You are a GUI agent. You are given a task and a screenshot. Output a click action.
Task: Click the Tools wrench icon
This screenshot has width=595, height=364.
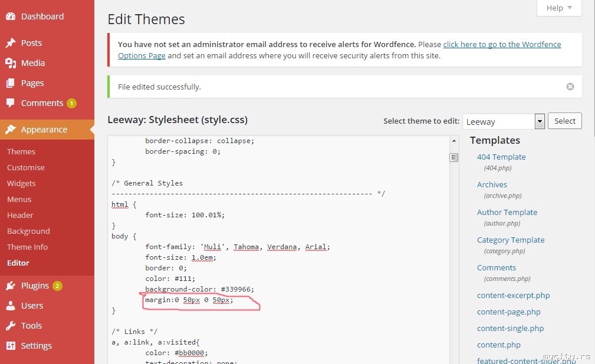click(11, 326)
